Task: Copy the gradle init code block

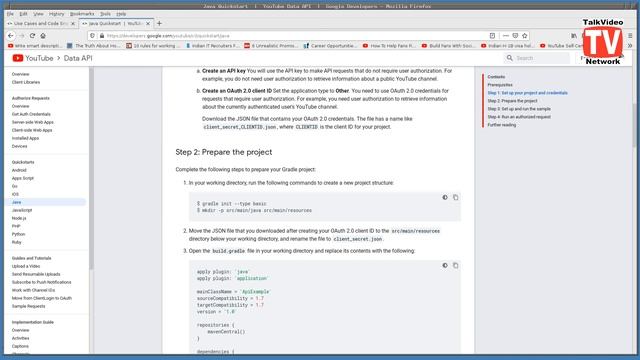Action: coord(456,198)
